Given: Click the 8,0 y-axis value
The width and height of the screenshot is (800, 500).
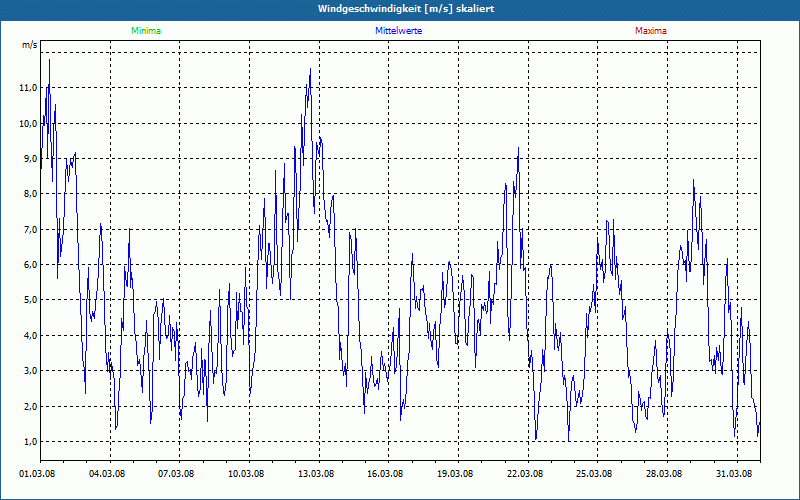Looking at the screenshot, I should (x=31, y=194).
